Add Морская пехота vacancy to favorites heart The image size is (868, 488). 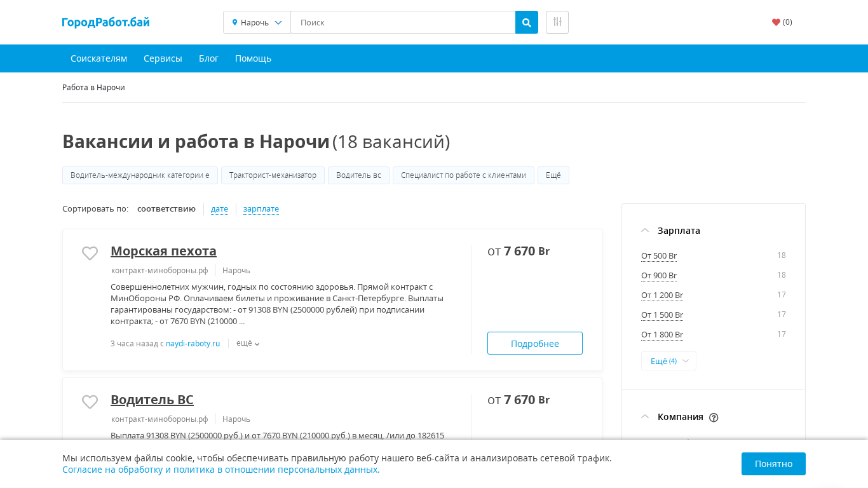click(x=90, y=253)
